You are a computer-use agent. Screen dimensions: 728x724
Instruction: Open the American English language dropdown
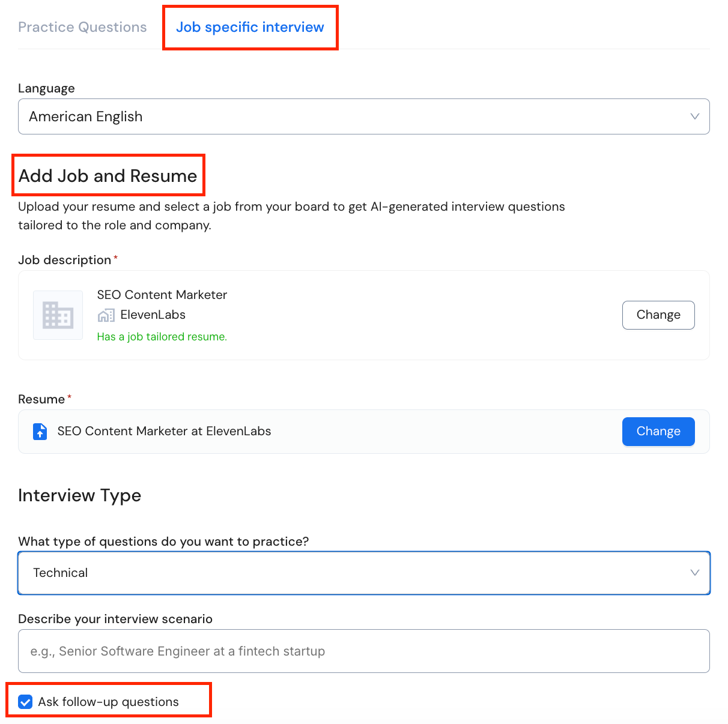point(363,116)
